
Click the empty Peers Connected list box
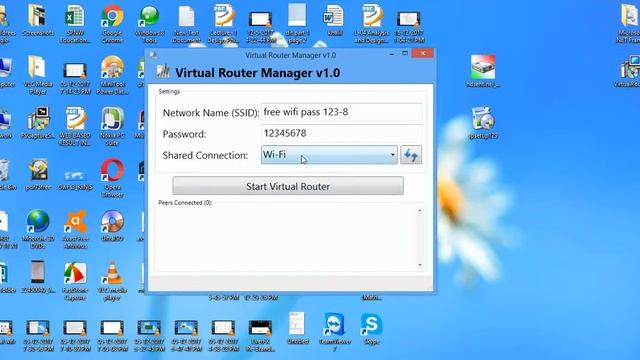coord(286,239)
